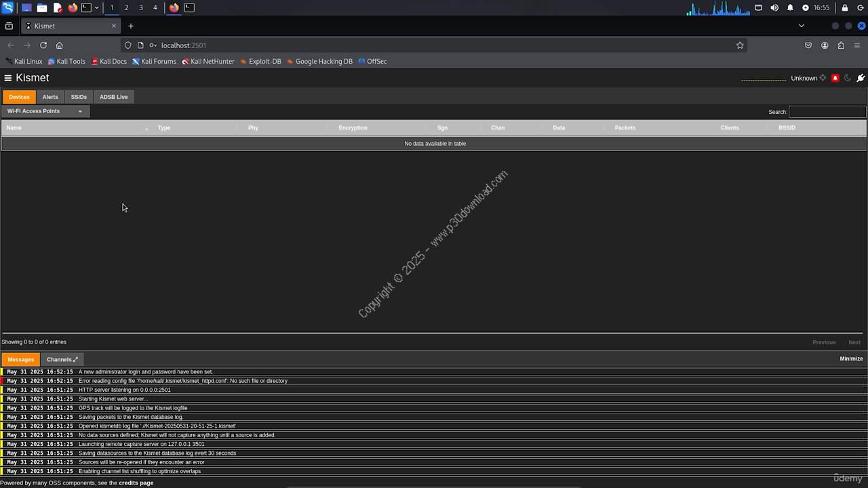Image resolution: width=868 pixels, height=488 pixels.
Task: Switch to workspace 2
Action: click(x=126, y=7)
